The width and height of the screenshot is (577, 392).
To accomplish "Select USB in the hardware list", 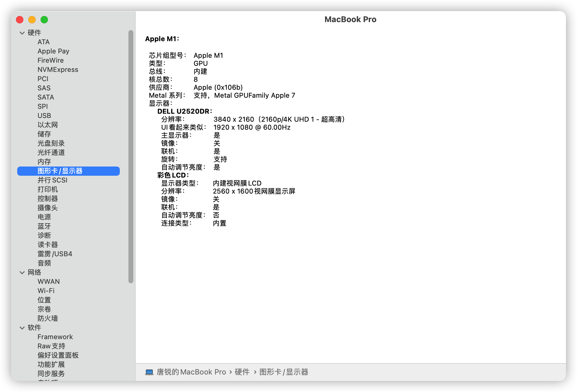I will (44, 116).
